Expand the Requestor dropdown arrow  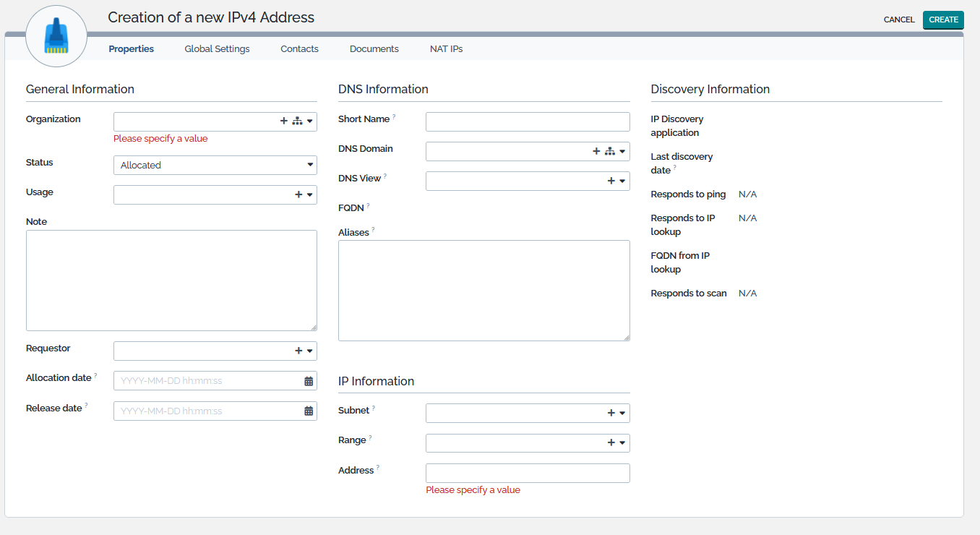point(309,351)
